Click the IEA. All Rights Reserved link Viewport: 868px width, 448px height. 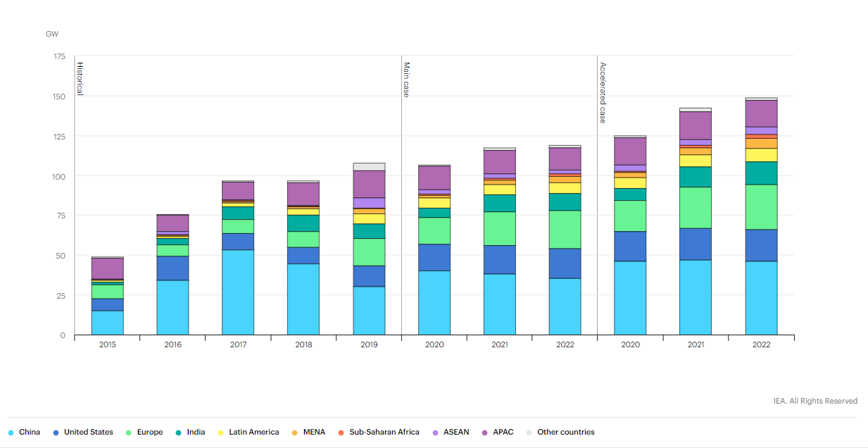[815, 400]
